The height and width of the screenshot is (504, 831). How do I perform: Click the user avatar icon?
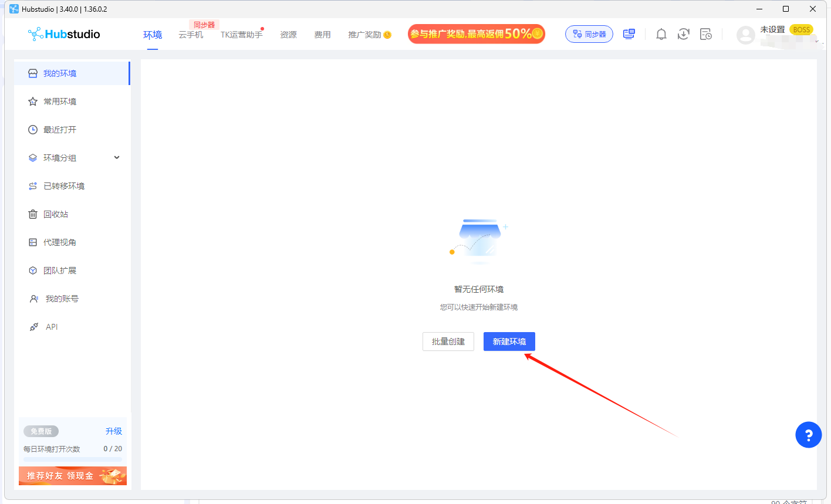click(745, 35)
